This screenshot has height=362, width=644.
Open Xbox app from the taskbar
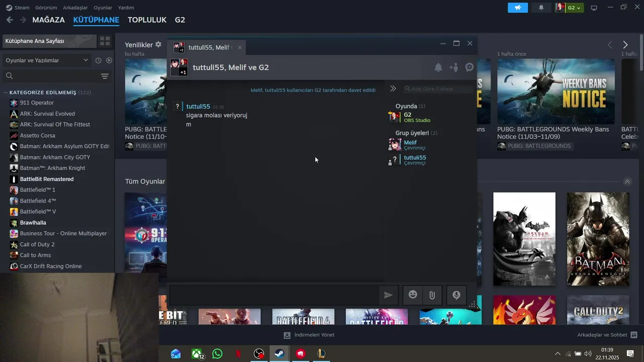(197, 354)
